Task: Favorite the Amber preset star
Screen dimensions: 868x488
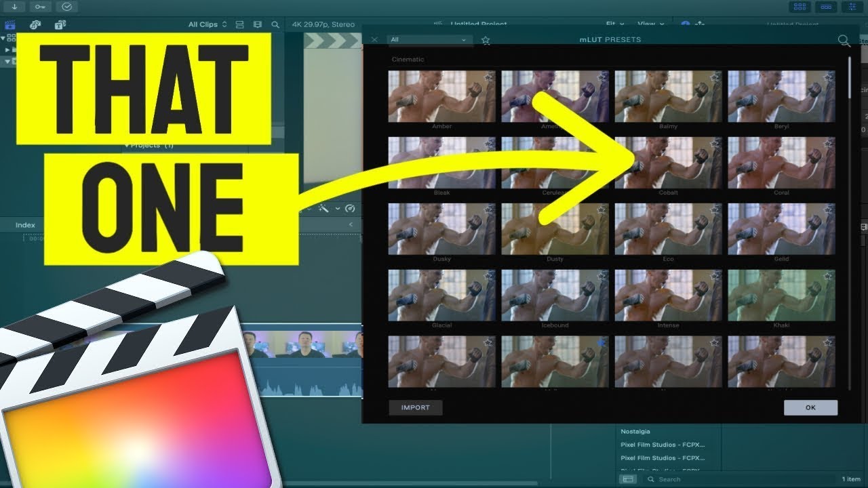Action: [488, 78]
